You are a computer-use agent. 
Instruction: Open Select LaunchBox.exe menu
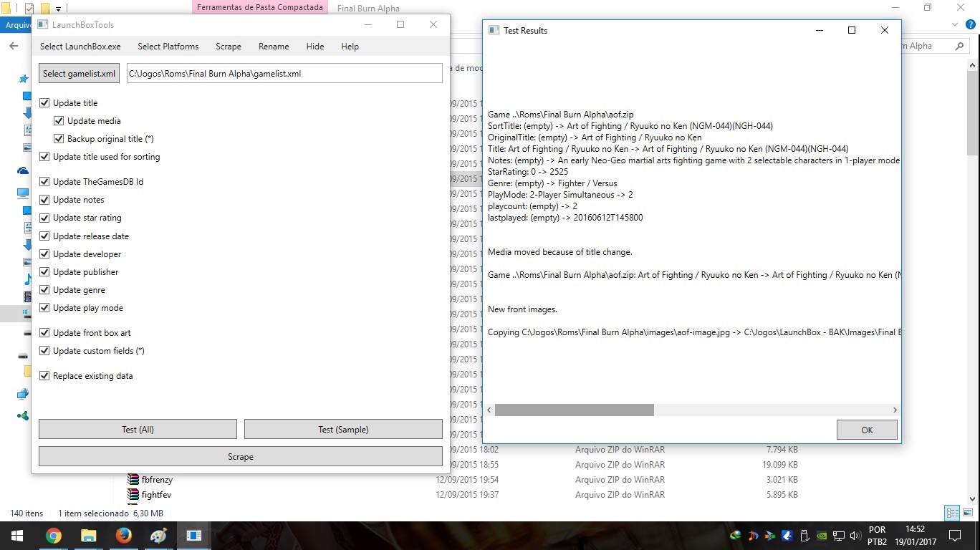(x=80, y=47)
